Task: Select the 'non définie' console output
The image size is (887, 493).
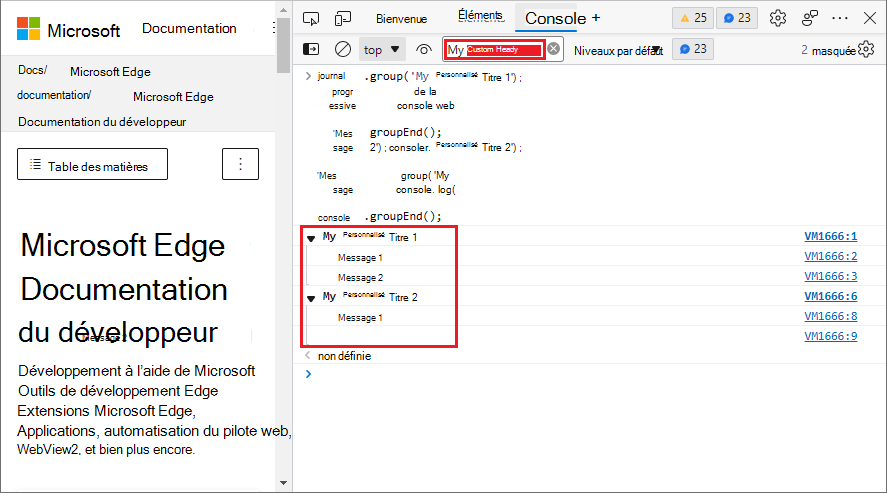Action: [344, 356]
